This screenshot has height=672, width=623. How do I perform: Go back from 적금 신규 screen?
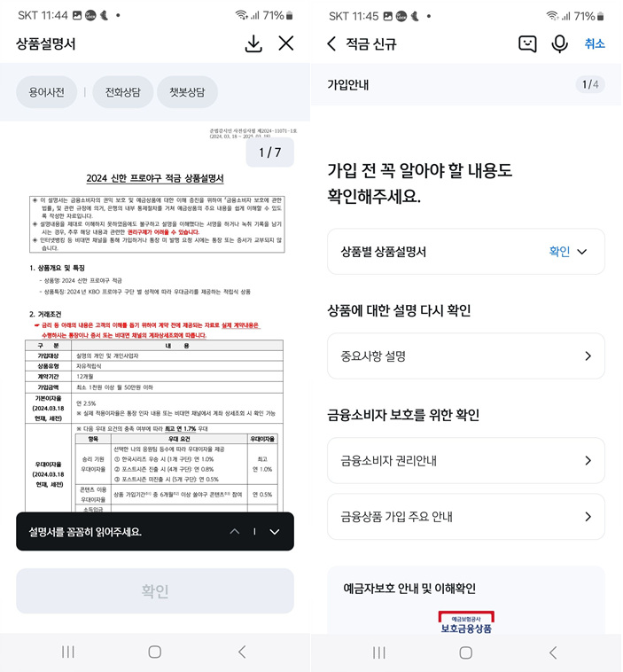[331, 43]
